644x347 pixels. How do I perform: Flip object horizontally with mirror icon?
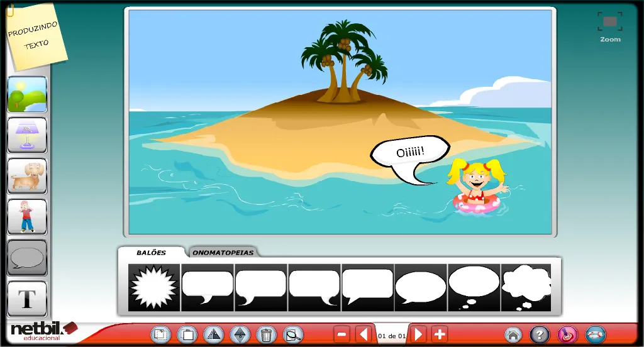(x=213, y=334)
